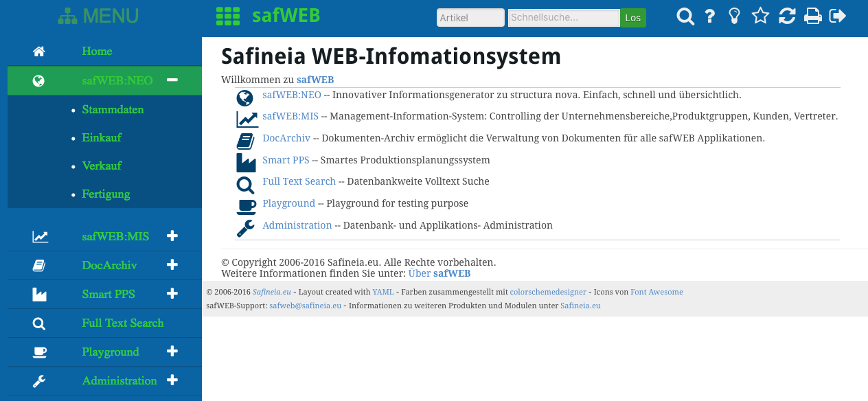This screenshot has height=401, width=868.
Task: Open Safineia.eu link after Modulen unter
Action: tap(580, 306)
